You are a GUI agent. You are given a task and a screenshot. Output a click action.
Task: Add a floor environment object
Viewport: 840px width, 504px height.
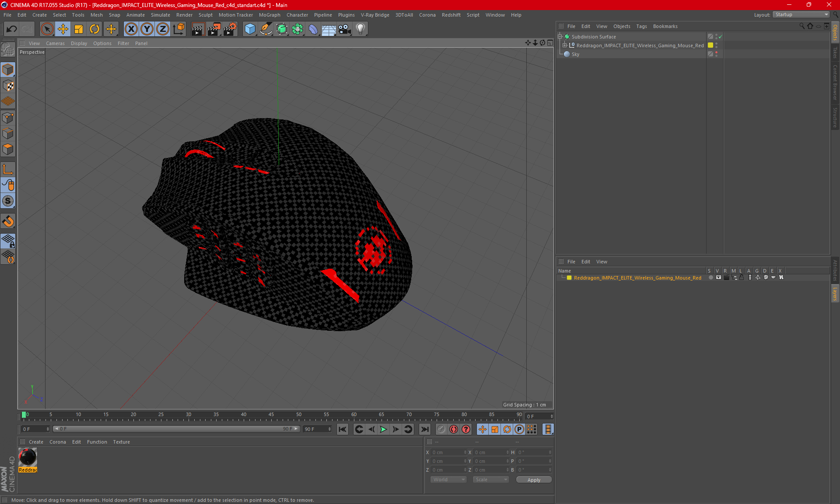329,29
